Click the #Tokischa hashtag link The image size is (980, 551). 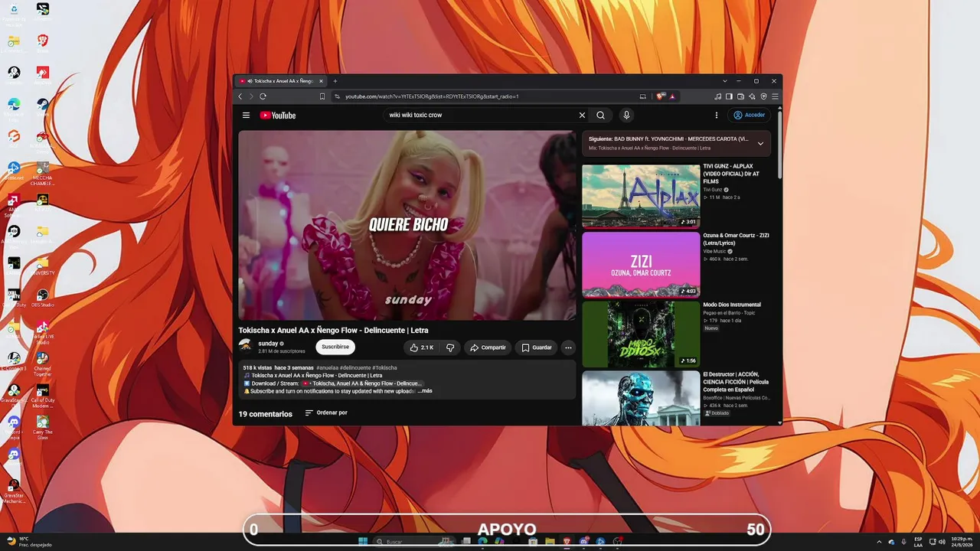(385, 368)
